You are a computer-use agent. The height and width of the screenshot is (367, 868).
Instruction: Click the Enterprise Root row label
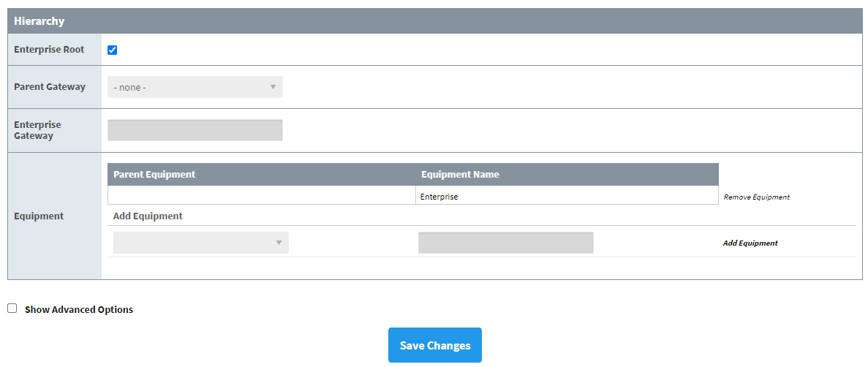pyautogui.click(x=49, y=50)
